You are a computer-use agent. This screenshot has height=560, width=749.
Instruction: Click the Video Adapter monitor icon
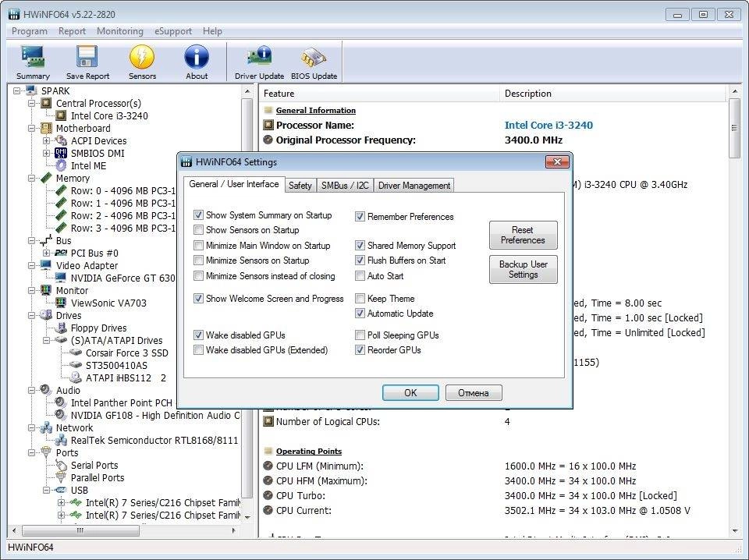pyautogui.click(x=46, y=265)
